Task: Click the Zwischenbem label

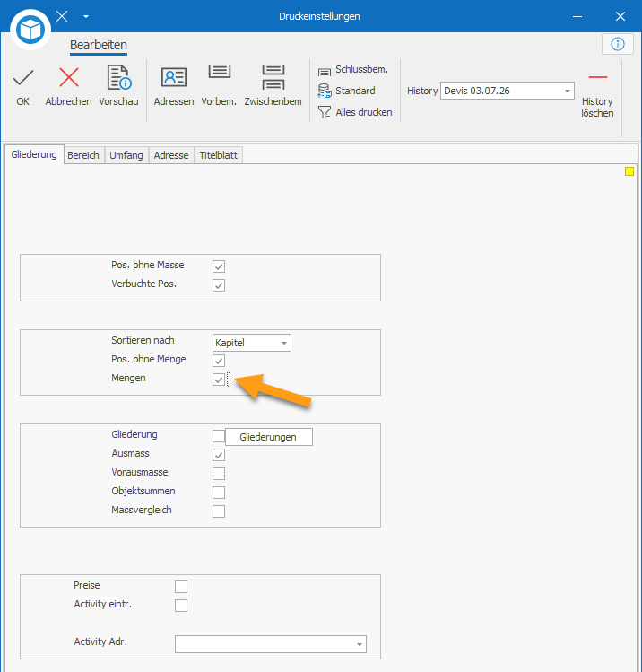Action: [273, 101]
